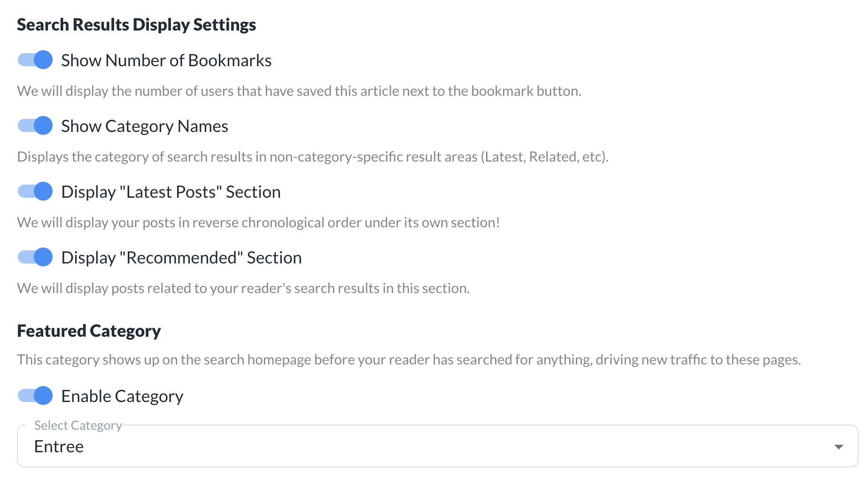Screen dimensions: 868x480
Task: Toggle the Enable Category switch
Action: 35,395
